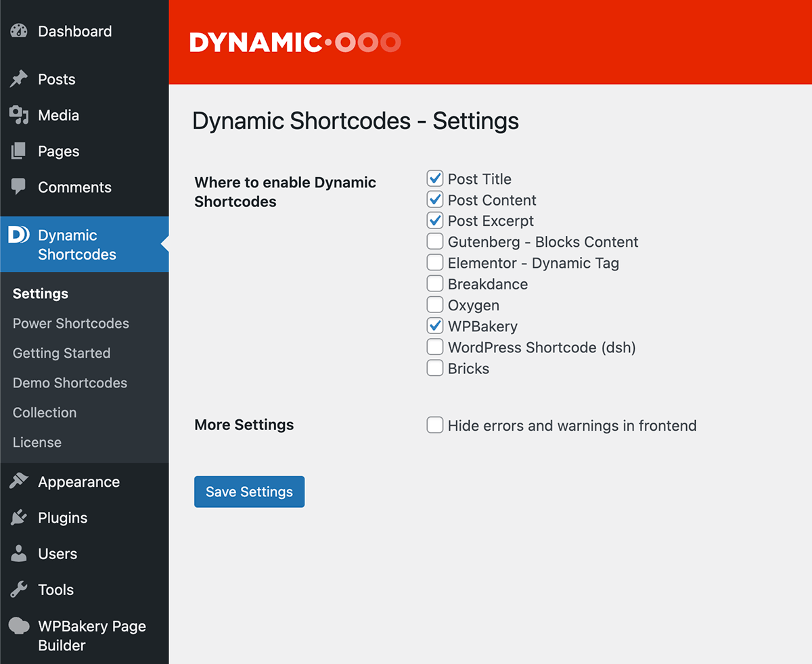This screenshot has width=812, height=664.
Task: Uncheck the Post Excerpt checkbox
Action: tap(435, 221)
